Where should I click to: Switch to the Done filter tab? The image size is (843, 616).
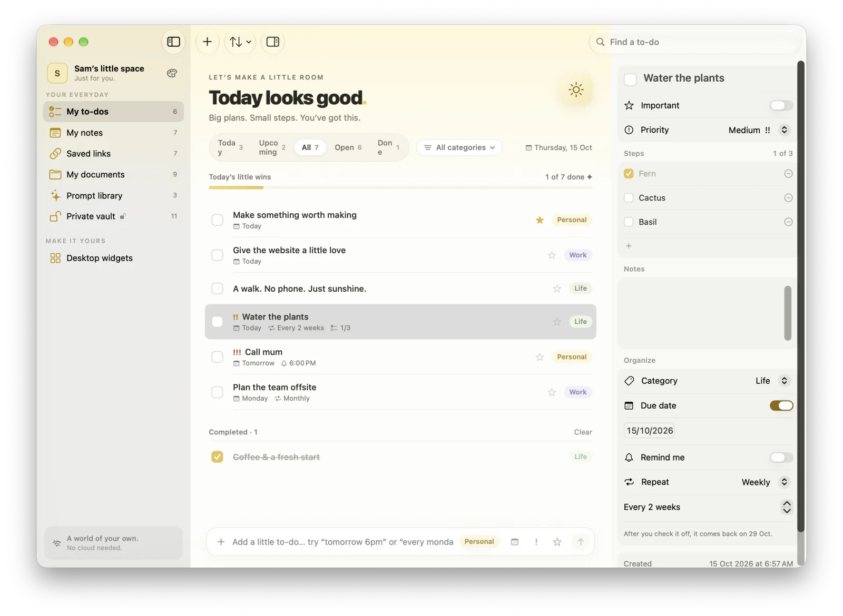pyautogui.click(x=388, y=147)
